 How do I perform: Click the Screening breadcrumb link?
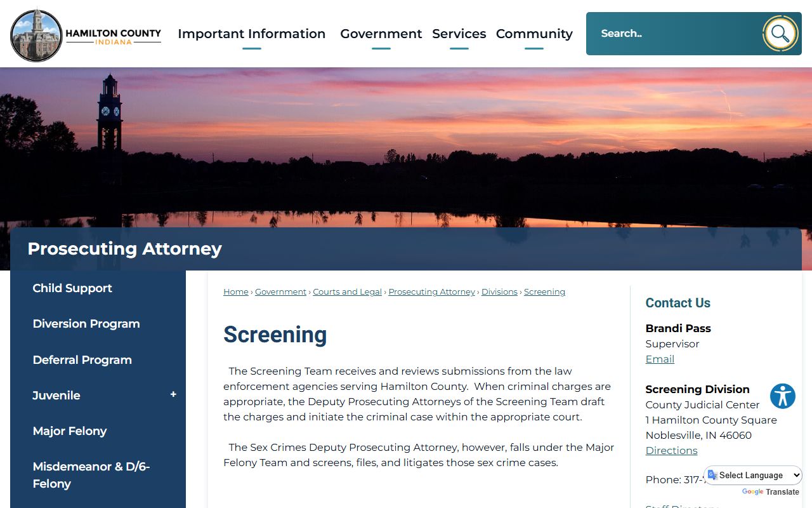coord(545,292)
